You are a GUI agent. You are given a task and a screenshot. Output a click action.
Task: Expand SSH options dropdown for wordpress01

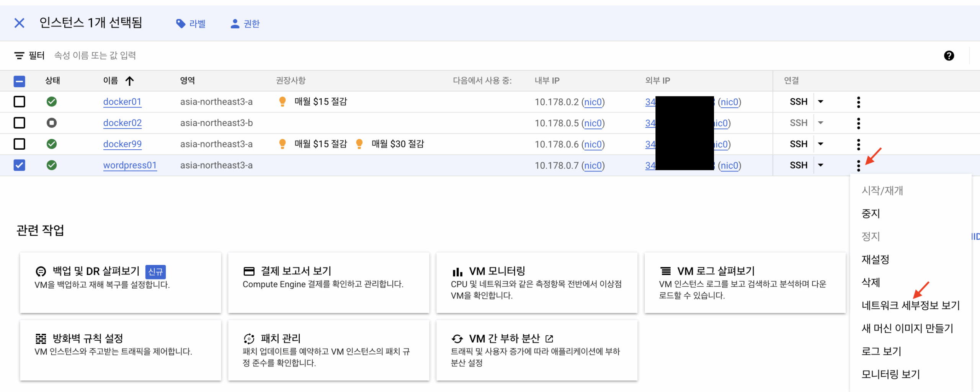[x=820, y=165]
